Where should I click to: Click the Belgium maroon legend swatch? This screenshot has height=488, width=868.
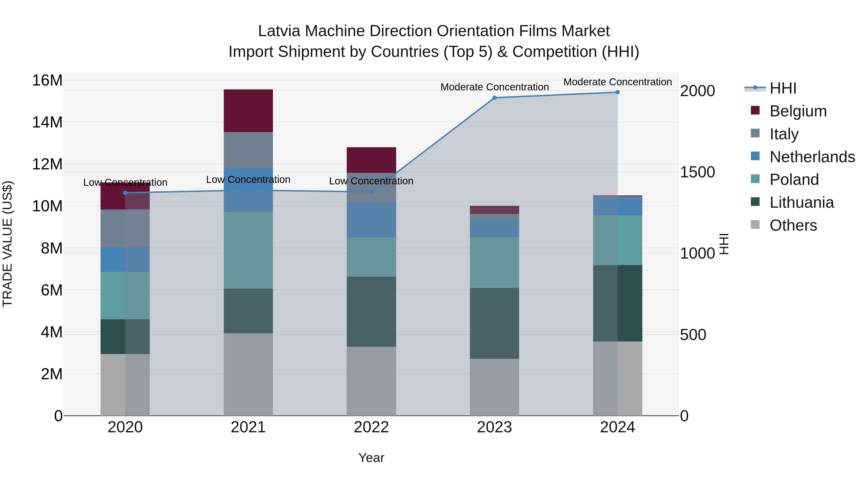755,110
